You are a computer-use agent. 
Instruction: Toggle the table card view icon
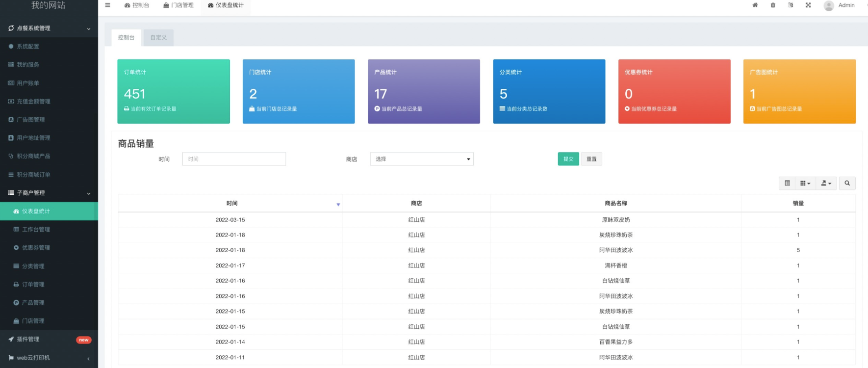coord(787,184)
